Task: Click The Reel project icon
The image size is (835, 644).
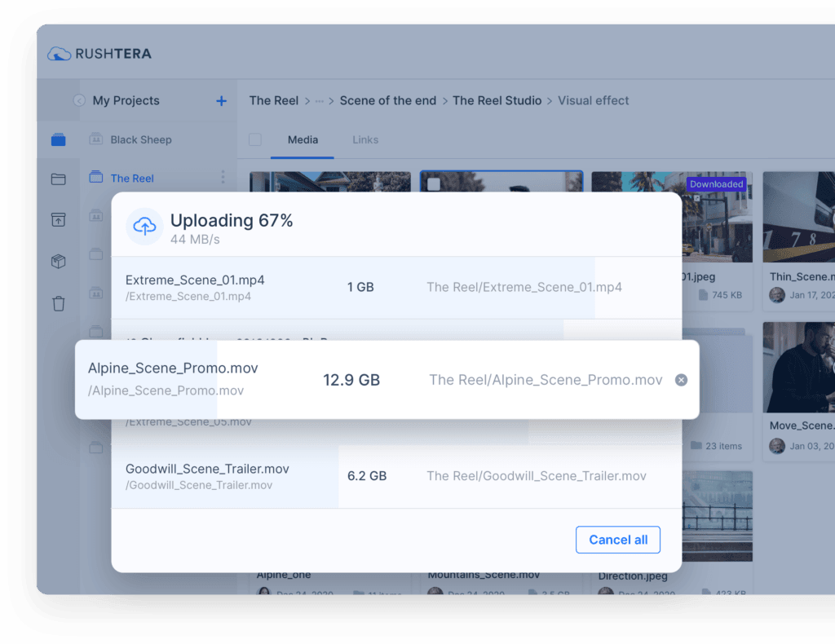Action: pos(96,177)
